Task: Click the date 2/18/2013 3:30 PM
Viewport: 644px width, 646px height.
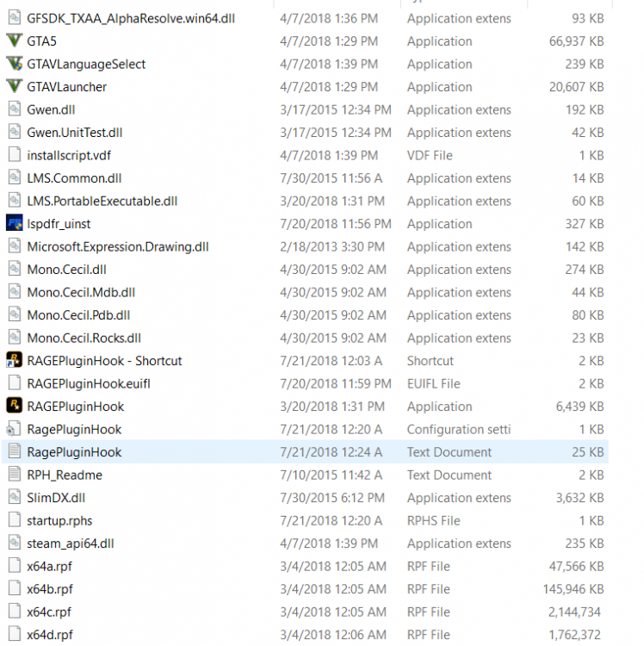Action: (x=331, y=247)
